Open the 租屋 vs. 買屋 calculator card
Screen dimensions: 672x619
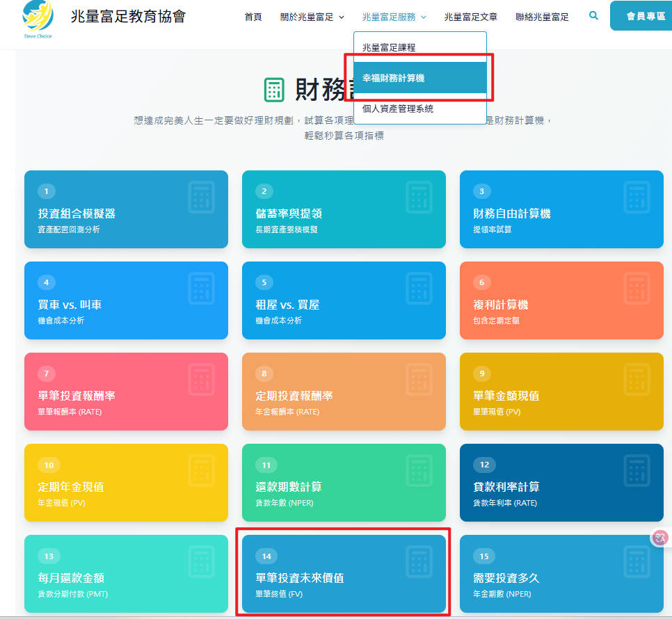[344, 300]
